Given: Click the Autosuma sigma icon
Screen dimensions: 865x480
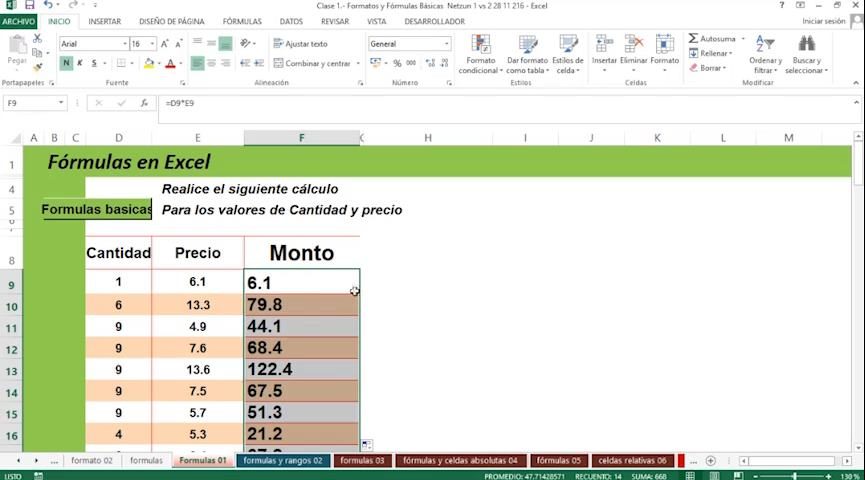Looking at the screenshot, I should tap(693, 39).
